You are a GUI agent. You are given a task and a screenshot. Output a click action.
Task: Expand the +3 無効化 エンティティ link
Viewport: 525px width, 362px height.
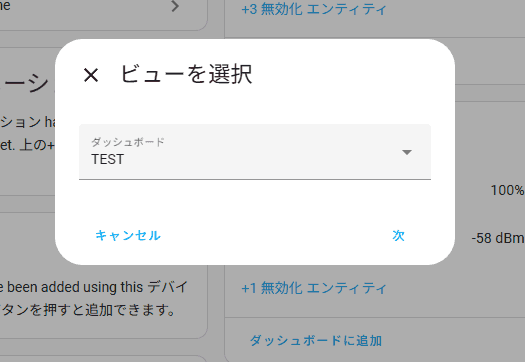(314, 9)
